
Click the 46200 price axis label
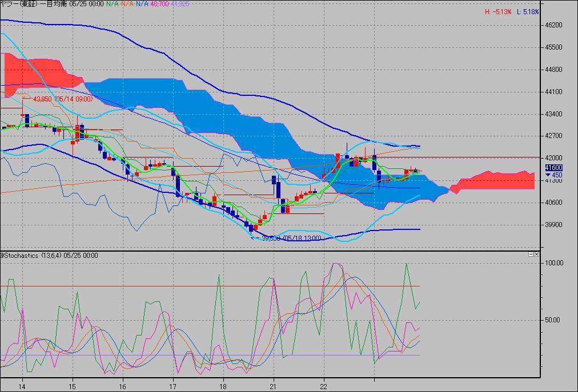[x=555, y=25]
